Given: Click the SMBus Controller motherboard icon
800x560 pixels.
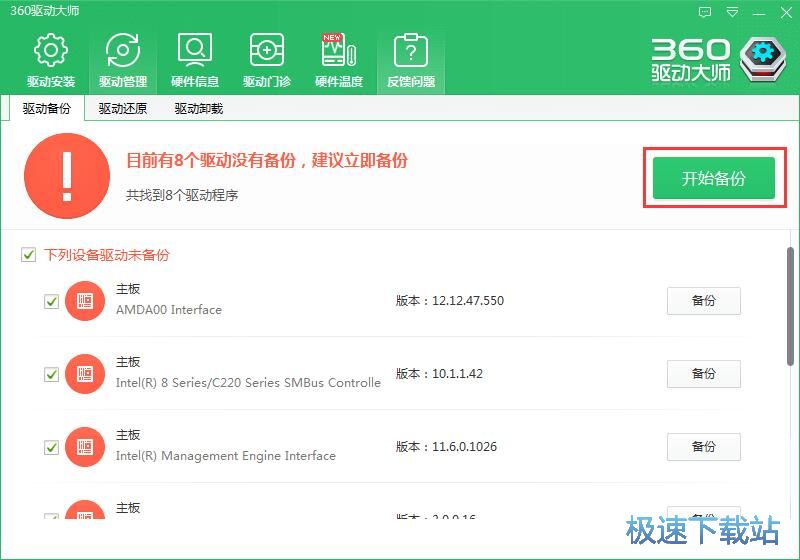Looking at the screenshot, I should (85, 374).
